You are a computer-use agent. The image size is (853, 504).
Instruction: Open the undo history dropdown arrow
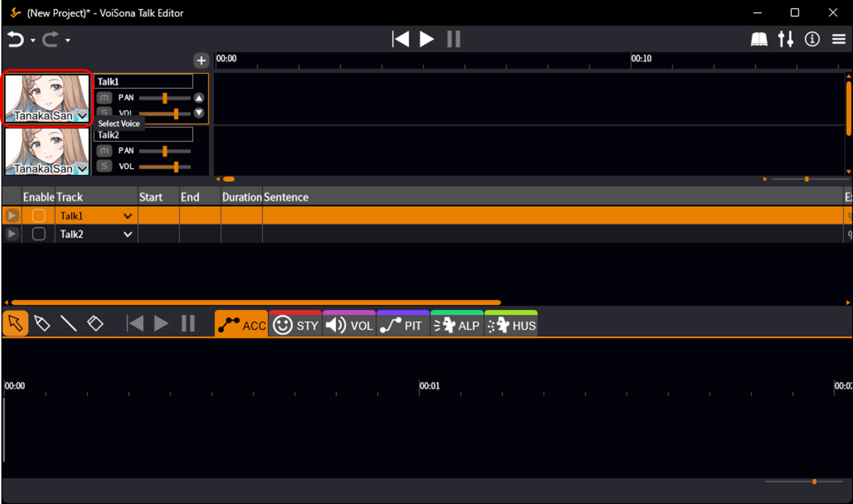(33, 41)
